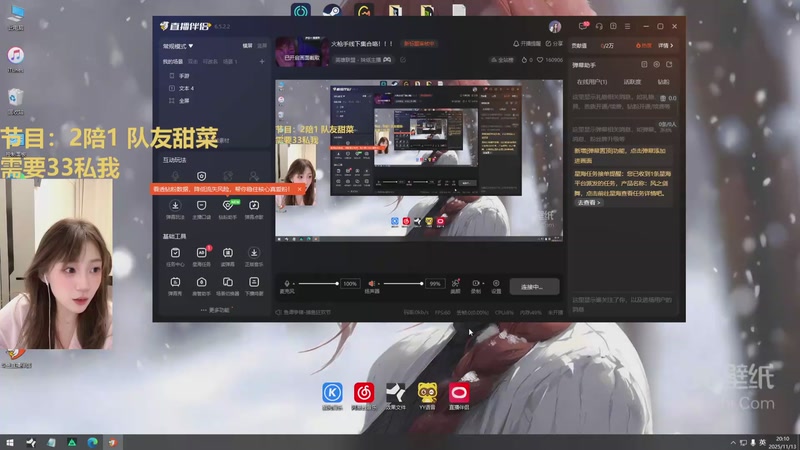Screen dimensions: 800x450
Task: Click the 开播提醒 bell icon
Action: click(516, 44)
